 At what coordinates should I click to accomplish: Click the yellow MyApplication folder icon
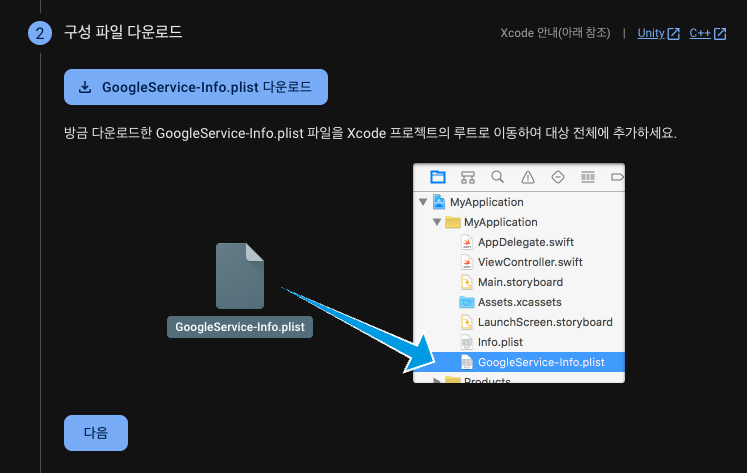click(x=453, y=222)
